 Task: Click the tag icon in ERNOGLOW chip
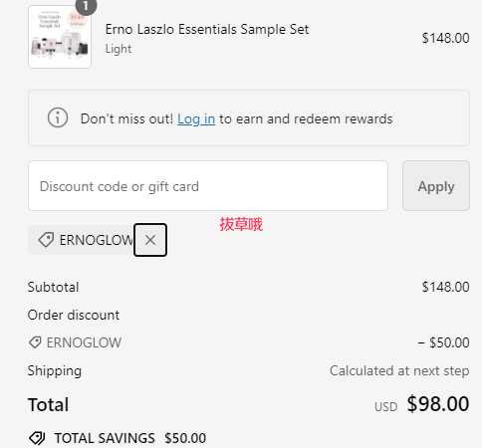46,240
